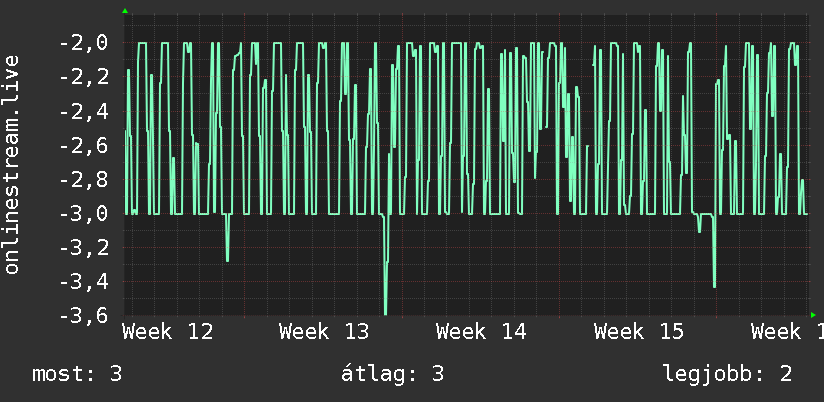824x402 pixels.
Task: Click the green arrow atop the y-axis
Action: click(x=125, y=11)
